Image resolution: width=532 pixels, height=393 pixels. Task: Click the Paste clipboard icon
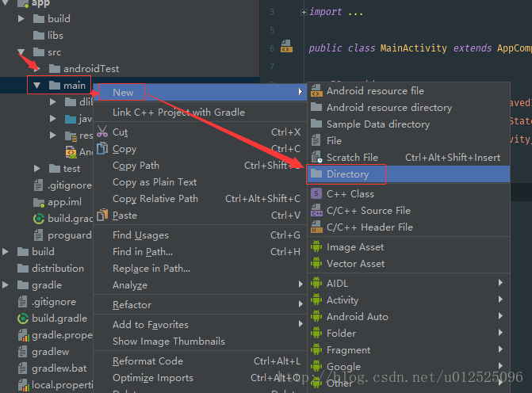coord(101,216)
